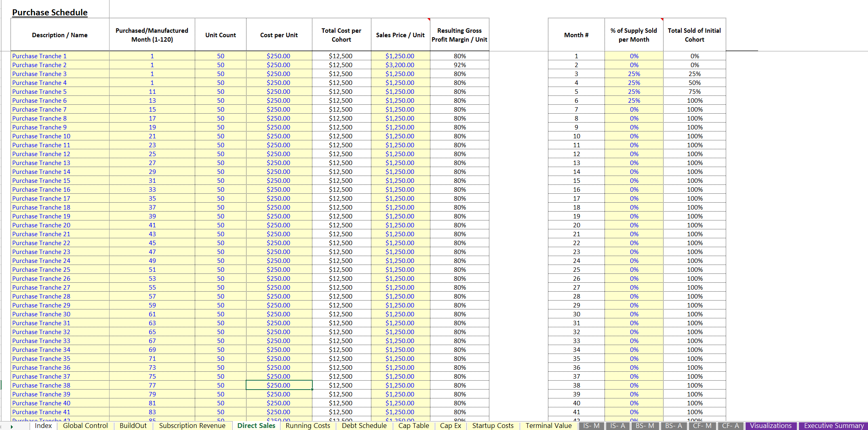Switch to the Startup Costs tab
868x430 pixels.
coord(493,426)
